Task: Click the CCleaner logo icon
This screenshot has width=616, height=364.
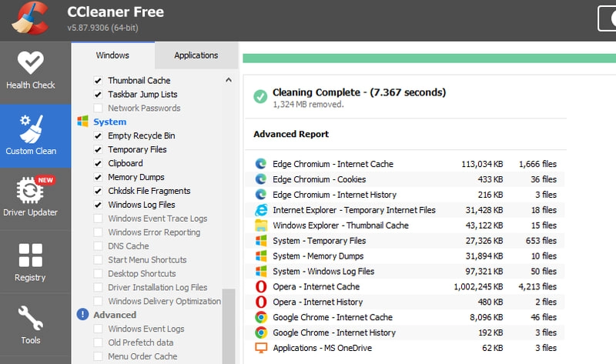Action: (31, 18)
